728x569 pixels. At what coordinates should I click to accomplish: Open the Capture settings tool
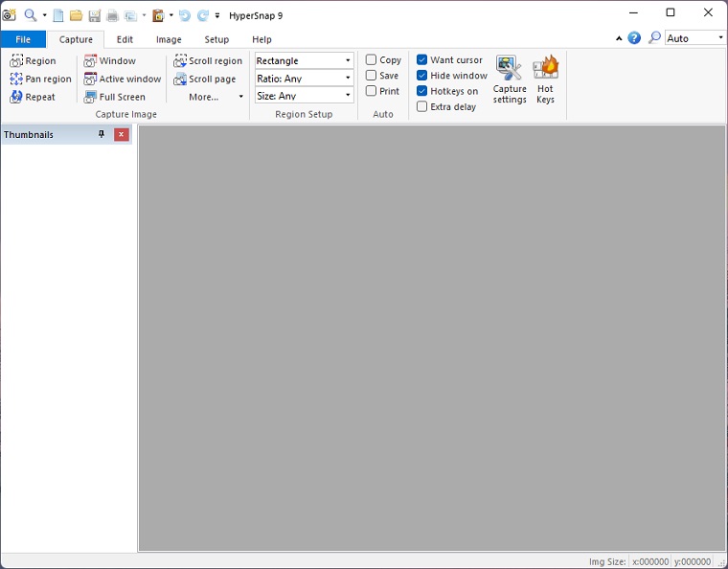(x=510, y=80)
